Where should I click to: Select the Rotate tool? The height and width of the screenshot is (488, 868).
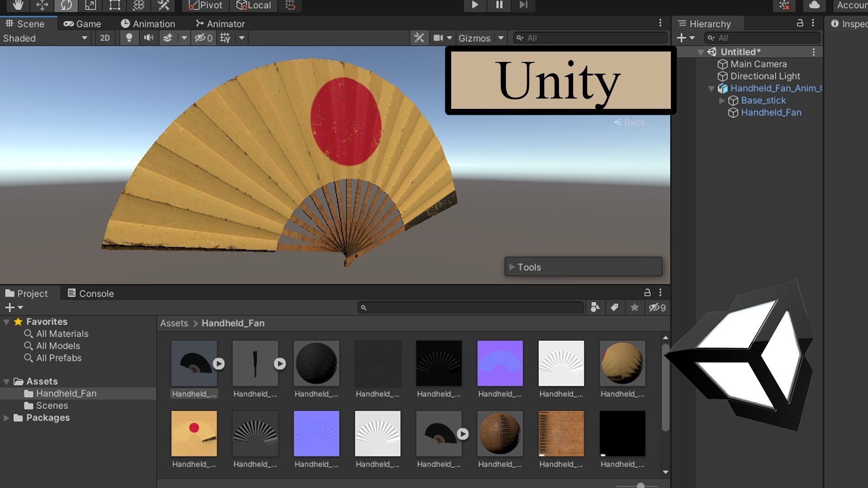pos(66,5)
